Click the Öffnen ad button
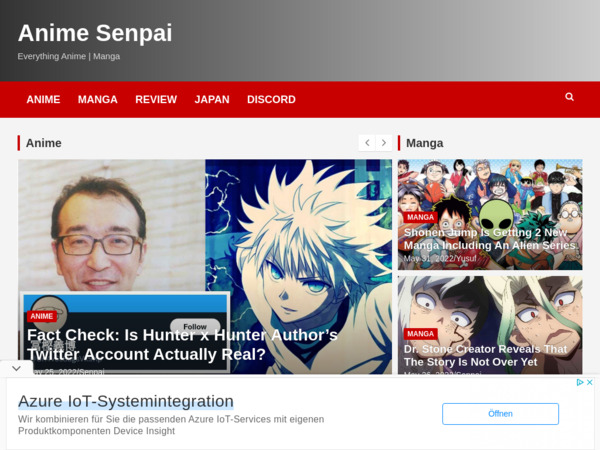Image resolution: width=600 pixels, height=450 pixels. 501,414
